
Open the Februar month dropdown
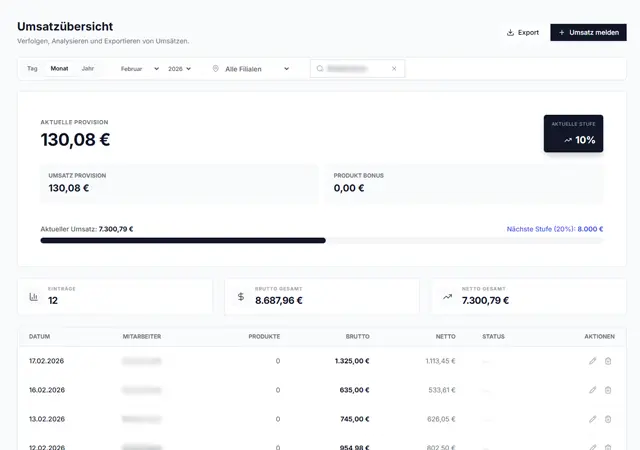(x=139, y=69)
